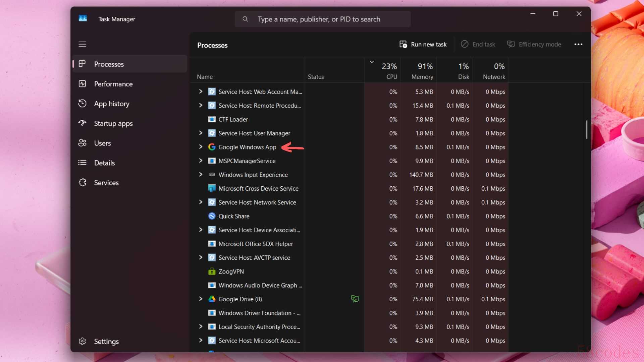Expand the Google Windows App process
The image size is (644, 362).
201,147
